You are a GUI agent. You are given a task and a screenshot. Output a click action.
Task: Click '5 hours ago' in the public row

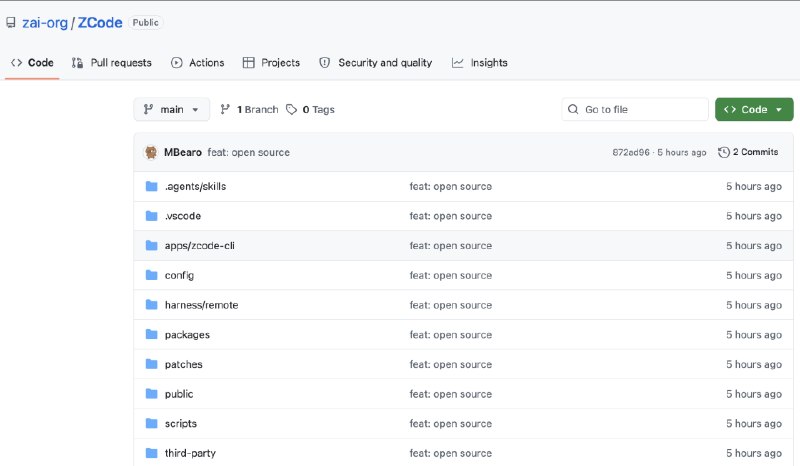point(754,394)
